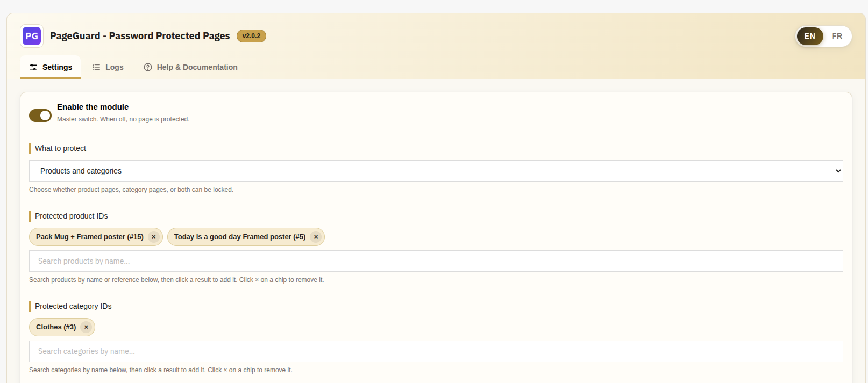Click the Enable the module heading

(x=93, y=107)
